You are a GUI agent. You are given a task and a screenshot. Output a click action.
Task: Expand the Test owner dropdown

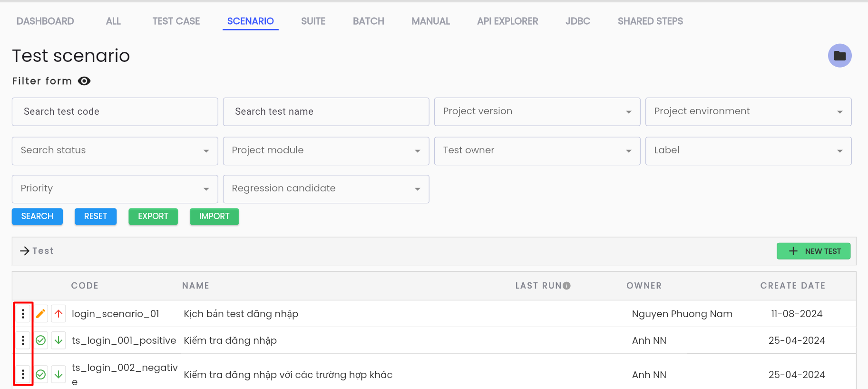click(x=537, y=151)
